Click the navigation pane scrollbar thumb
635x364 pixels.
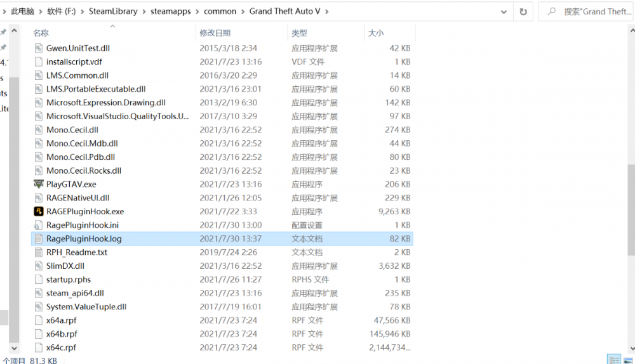(x=14, y=209)
